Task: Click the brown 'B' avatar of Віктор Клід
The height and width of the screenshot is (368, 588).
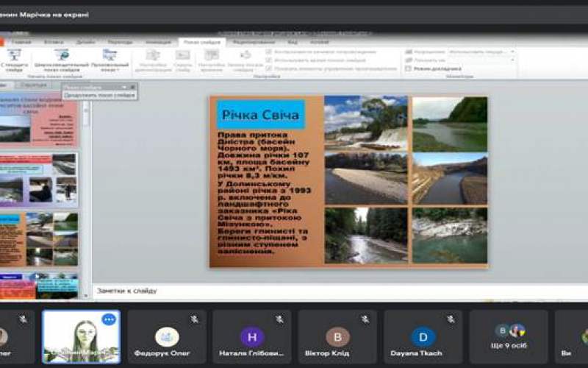Action: [x=337, y=337]
